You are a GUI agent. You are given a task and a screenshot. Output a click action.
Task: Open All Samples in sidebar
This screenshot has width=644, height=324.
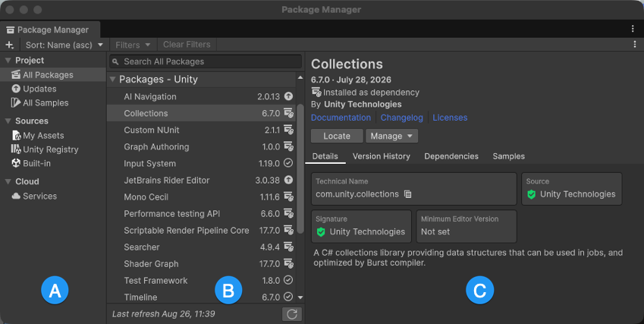[53, 102]
